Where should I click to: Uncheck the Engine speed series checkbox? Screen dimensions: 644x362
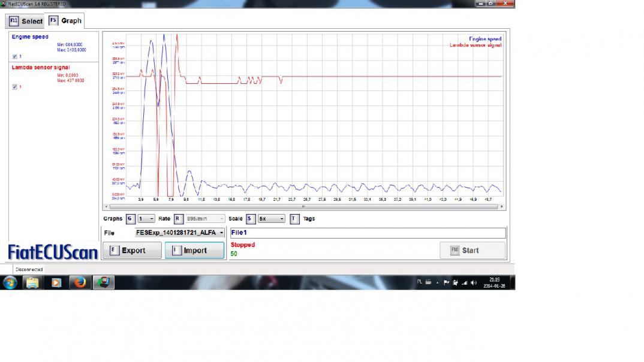click(x=15, y=57)
